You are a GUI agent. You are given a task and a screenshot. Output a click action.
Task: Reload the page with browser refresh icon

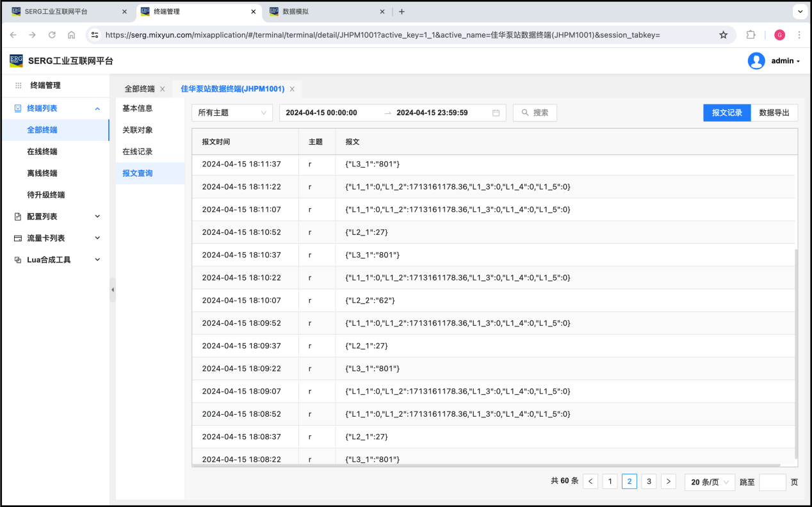(52, 35)
